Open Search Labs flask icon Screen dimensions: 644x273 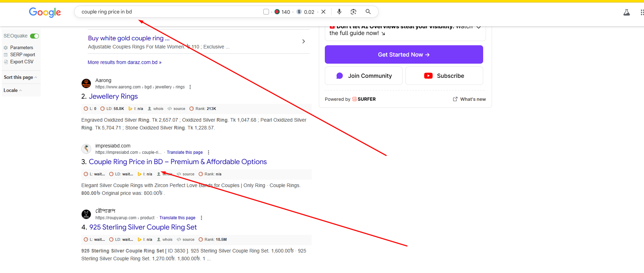[x=626, y=13]
